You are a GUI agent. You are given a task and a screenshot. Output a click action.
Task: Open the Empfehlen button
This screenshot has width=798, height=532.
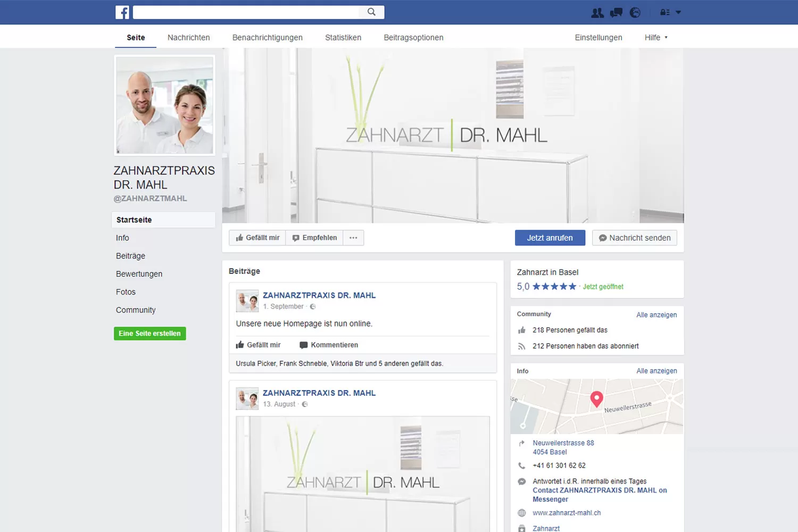[x=314, y=238]
